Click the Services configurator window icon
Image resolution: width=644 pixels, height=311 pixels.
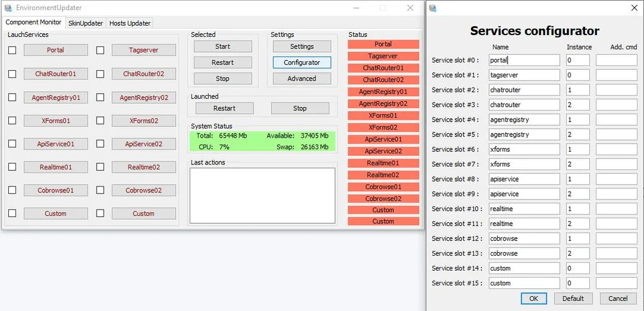point(432,7)
